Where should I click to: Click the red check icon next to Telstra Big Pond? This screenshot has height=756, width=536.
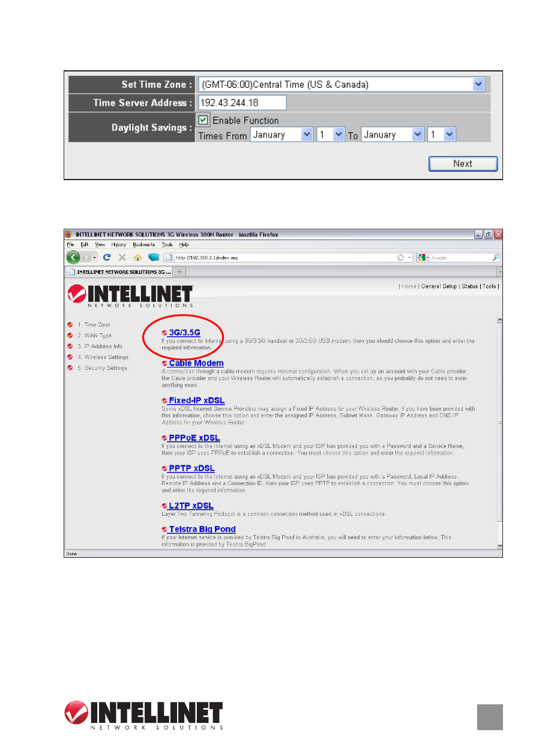pos(164,530)
